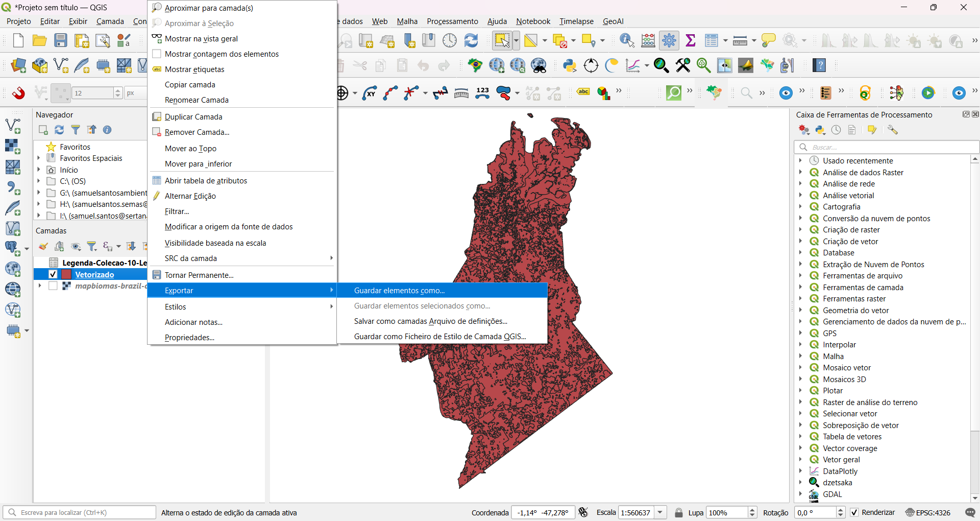The height and width of the screenshot is (521, 980).
Task: Click the Statistical Summary sigma icon
Action: (x=691, y=40)
